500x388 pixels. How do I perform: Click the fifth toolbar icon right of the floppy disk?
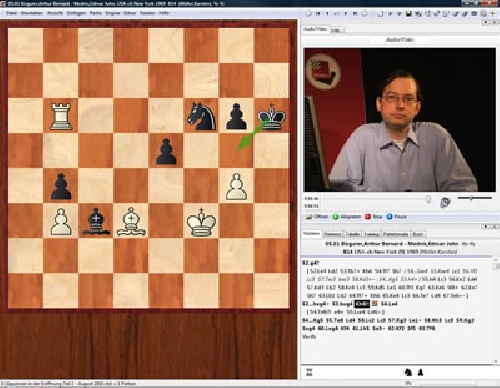tap(455, 14)
